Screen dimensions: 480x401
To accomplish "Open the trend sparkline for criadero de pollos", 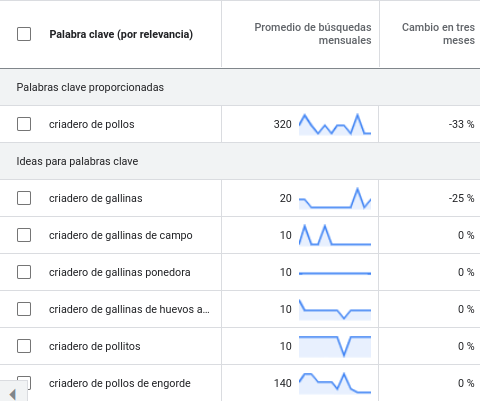I will tap(335, 124).
